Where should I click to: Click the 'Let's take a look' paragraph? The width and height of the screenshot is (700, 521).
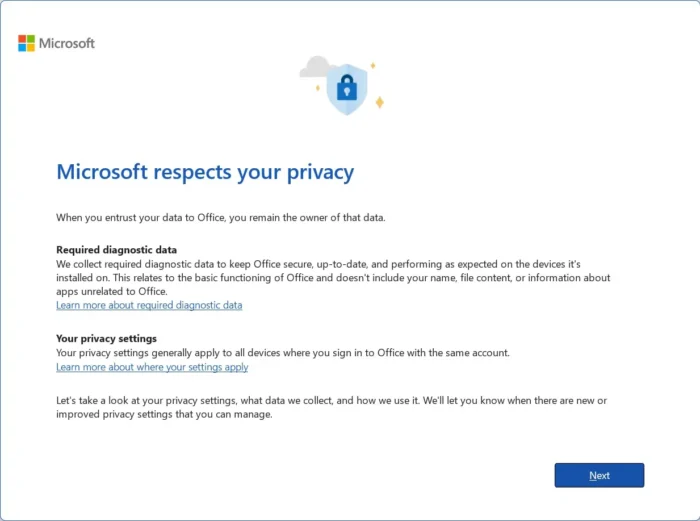click(x=330, y=407)
